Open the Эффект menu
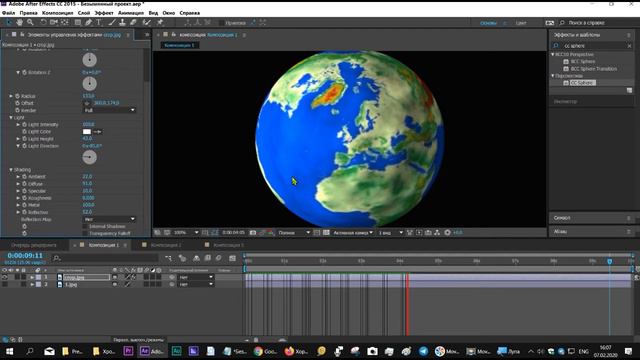Screen dimensions: 640x360 [x=104, y=13]
